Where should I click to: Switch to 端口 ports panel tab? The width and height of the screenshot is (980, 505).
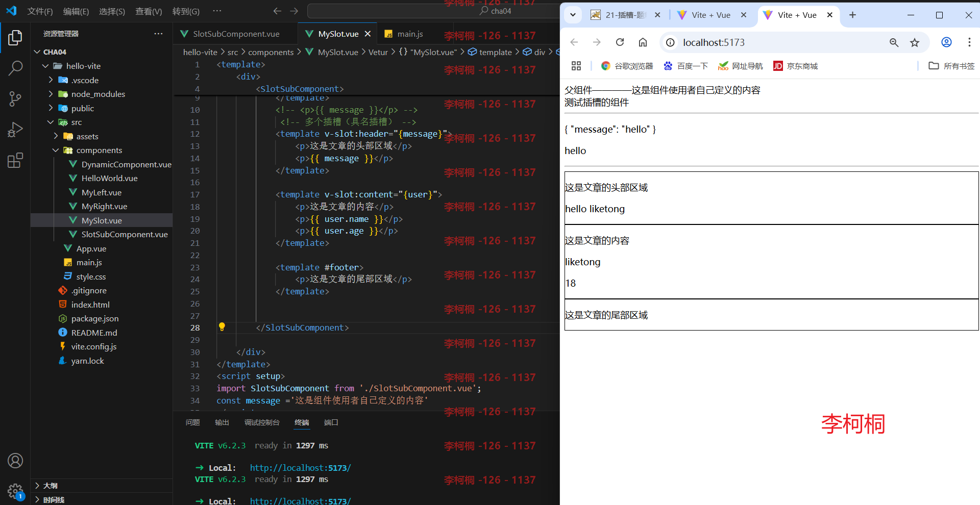click(x=331, y=422)
